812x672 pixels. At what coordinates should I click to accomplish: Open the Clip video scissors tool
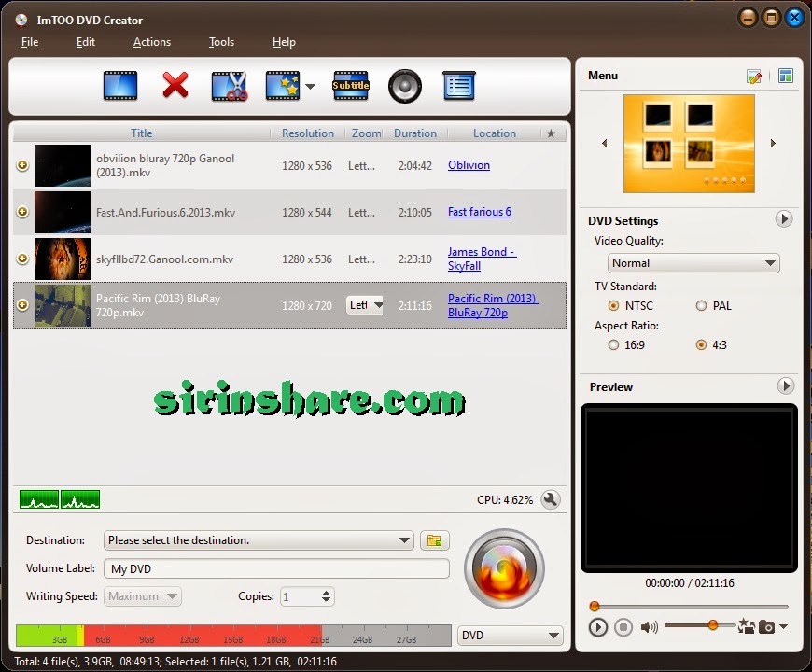coord(230,86)
